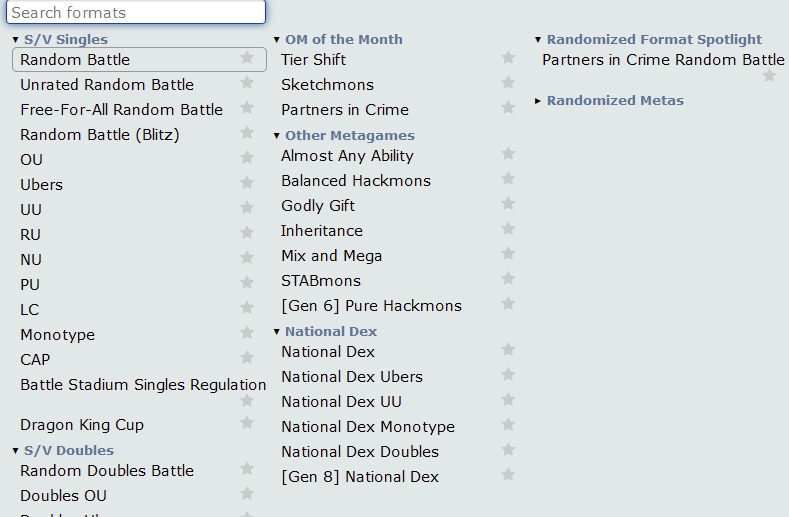The image size is (789, 517).
Task: Toggle favorite star for Ubers
Action: click(247, 182)
